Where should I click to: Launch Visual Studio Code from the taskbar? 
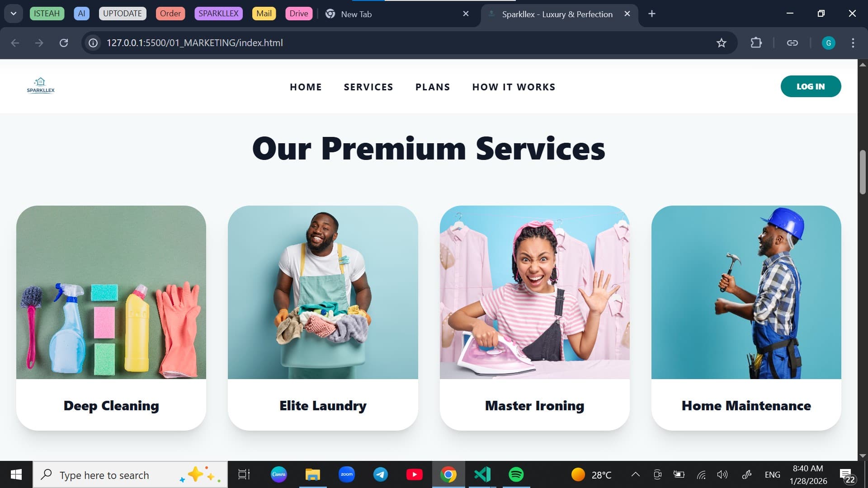(x=482, y=474)
